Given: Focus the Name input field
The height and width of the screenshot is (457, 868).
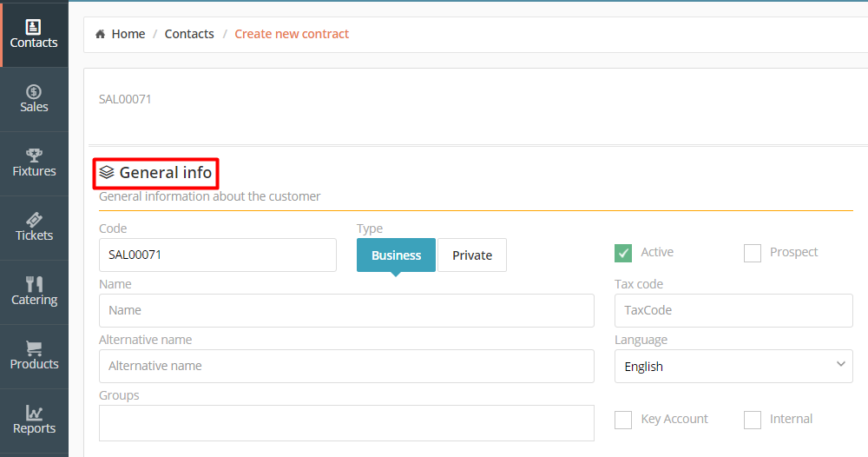Looking at the screenshot, I should pyautogui.click(x=346, y=310).
